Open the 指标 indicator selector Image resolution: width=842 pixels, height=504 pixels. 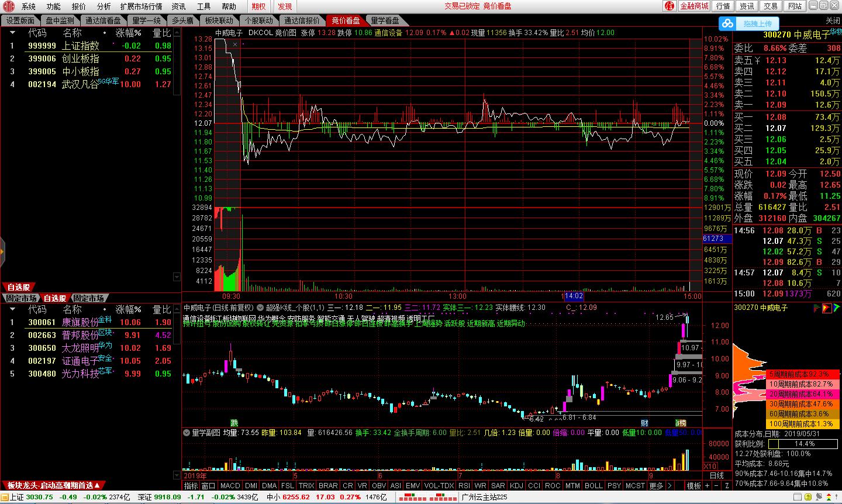pos(191,486)
